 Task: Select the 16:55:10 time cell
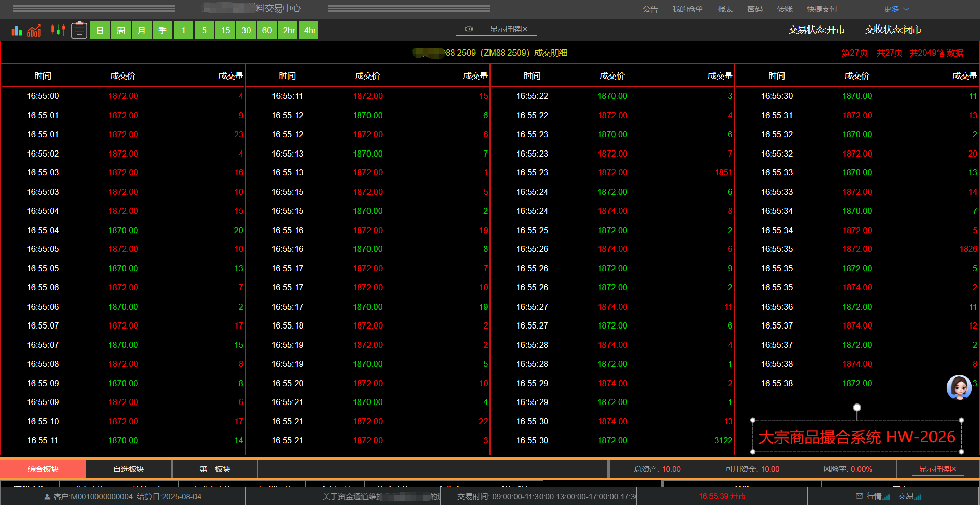pos(43,422)
